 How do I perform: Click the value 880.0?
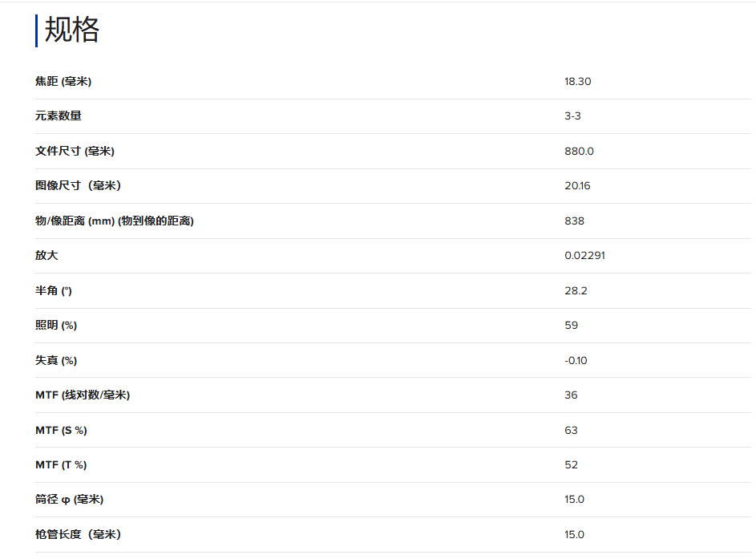(579, 151)
